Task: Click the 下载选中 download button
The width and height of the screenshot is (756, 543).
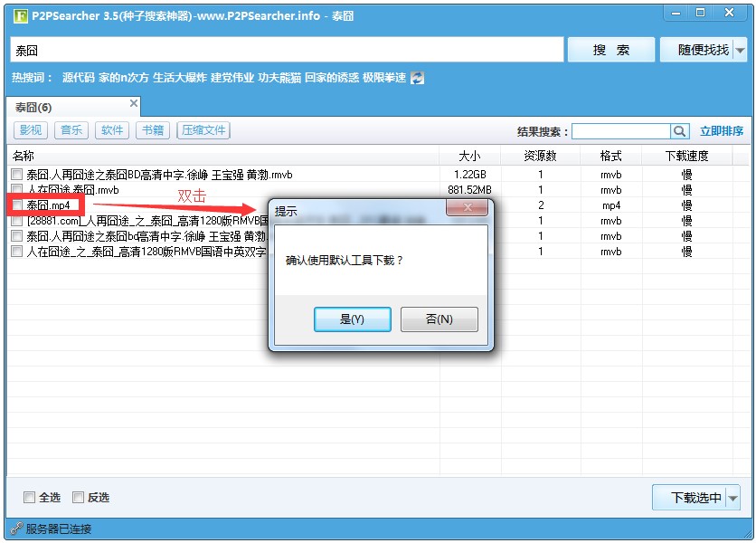Action: pyautogui.click(x=696, y=497)
